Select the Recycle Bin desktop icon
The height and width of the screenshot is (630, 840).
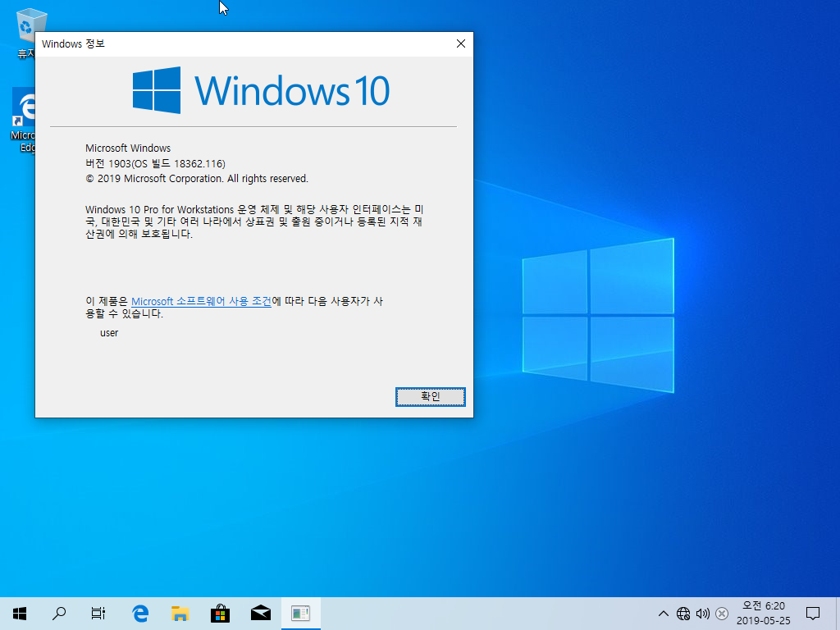25,33
